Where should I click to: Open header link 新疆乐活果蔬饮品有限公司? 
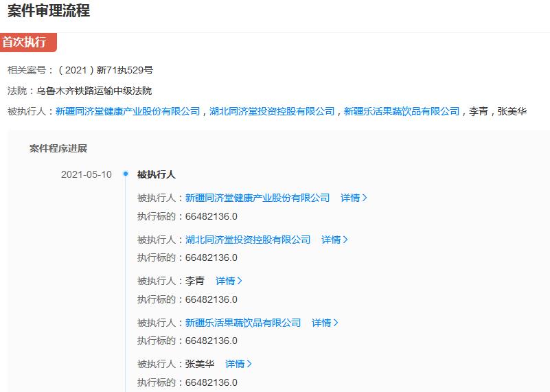pyautogui.click(x=402, y=111)
